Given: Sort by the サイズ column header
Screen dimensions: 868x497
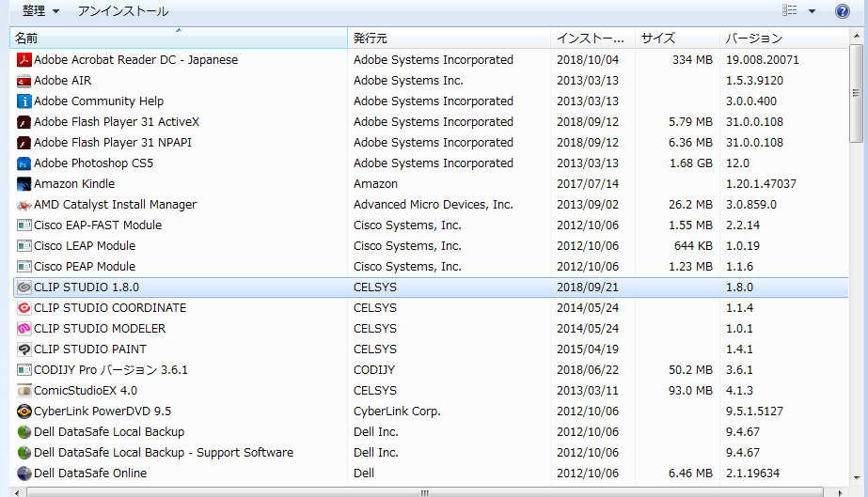Looking at the screenshot, I should [x=677, y=39].
